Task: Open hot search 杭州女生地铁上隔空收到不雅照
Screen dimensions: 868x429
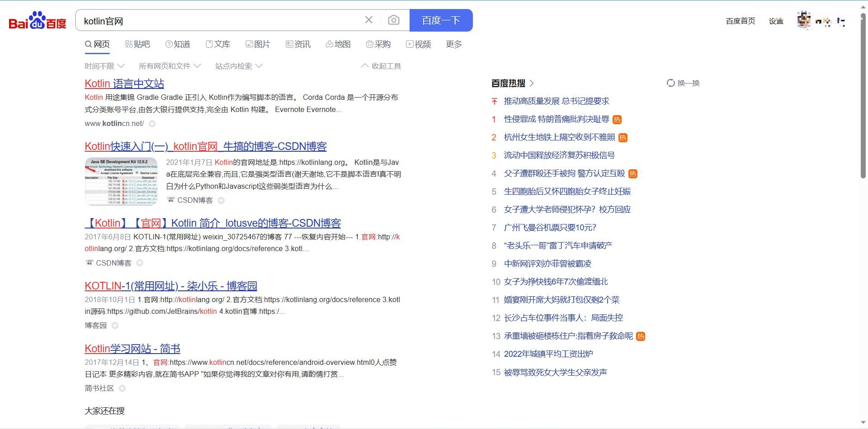Action: 560,137
